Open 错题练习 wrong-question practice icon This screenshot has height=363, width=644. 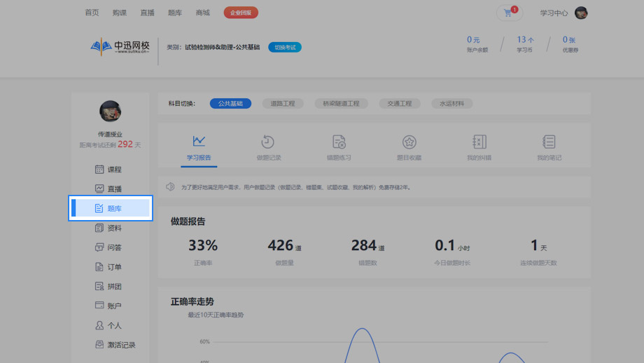pyautogui.click(x=339, y=142)
